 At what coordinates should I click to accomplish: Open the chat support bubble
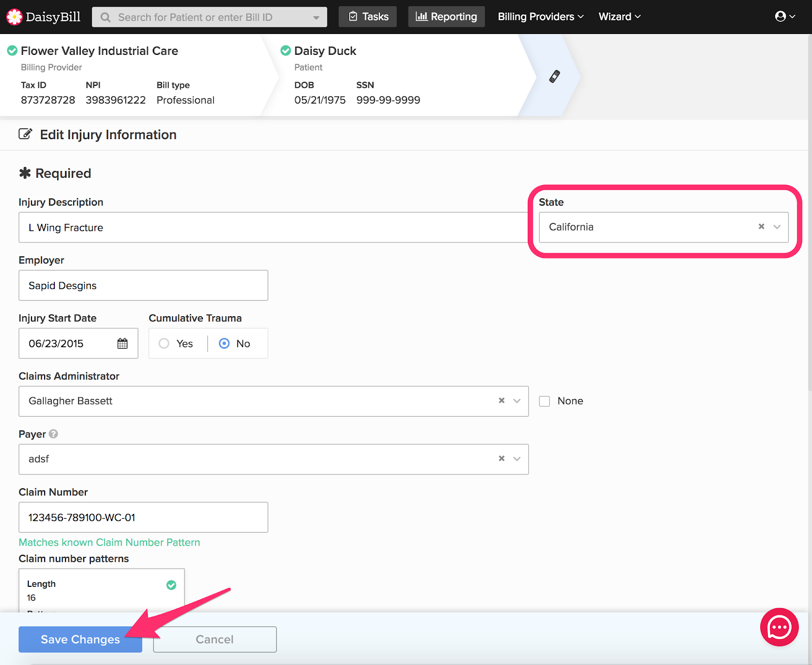pos(779,627)
